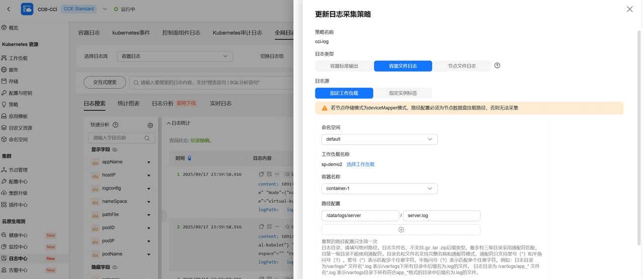Click the 切换日志组 button
Viewport: 644px width, 279px height.
tap(272, 56)
